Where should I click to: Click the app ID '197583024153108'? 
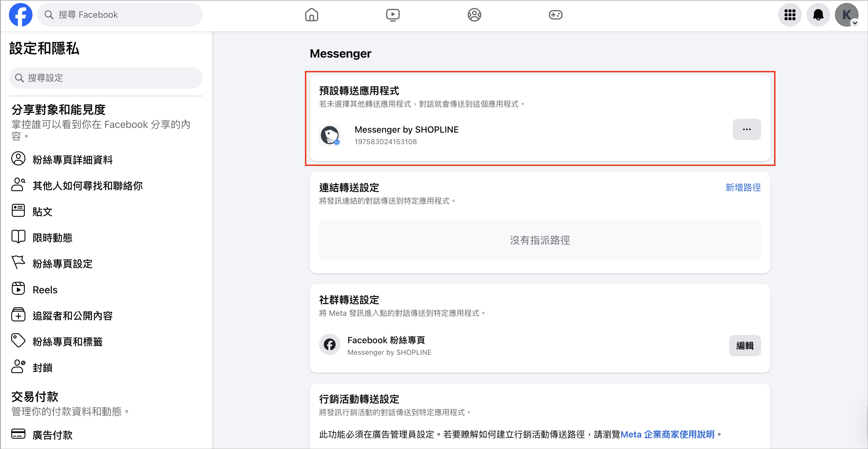pyautogui.click(x=386, y=142)
